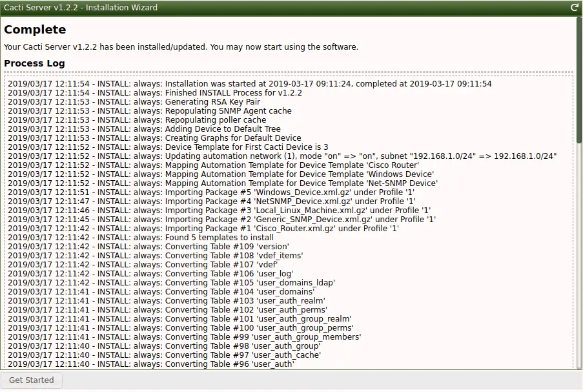Click 'Creating Graphs for Default Device' line
583x392 pixels.
click(x=154, y=138)
